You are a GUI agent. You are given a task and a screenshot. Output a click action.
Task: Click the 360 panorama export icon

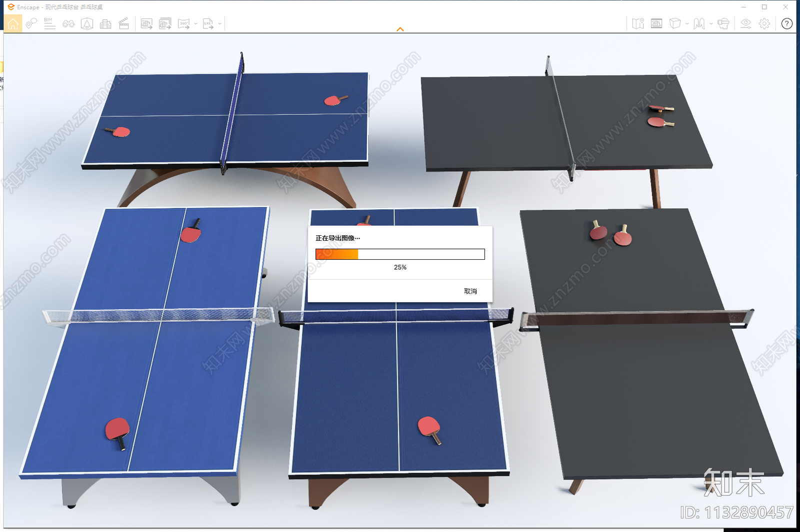coord(183,23)
